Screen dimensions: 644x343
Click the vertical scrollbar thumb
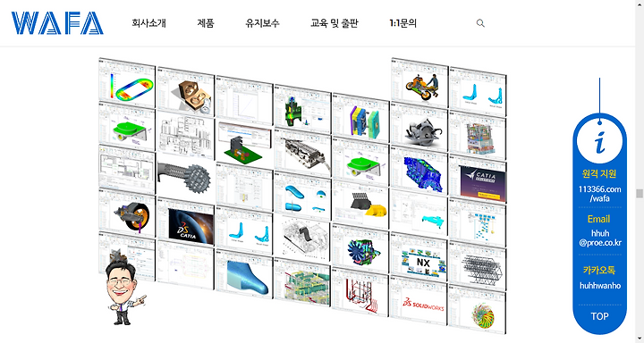click(x=639, y=193)
